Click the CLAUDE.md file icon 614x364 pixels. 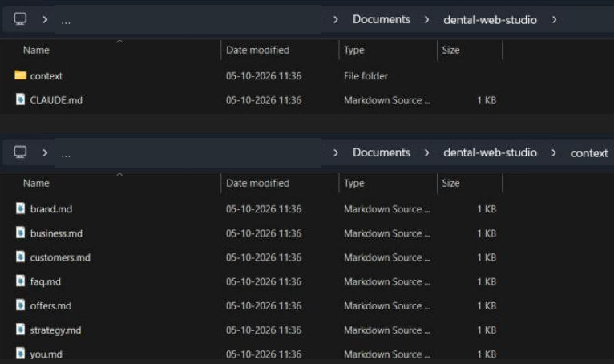click(x=20, y=99)
